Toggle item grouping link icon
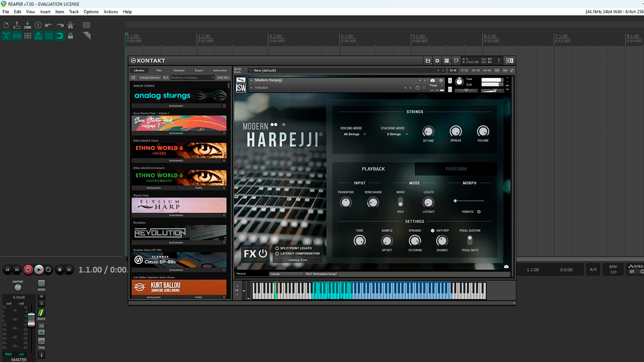This screenshot has width=644, height=362. tap(17, 36)
